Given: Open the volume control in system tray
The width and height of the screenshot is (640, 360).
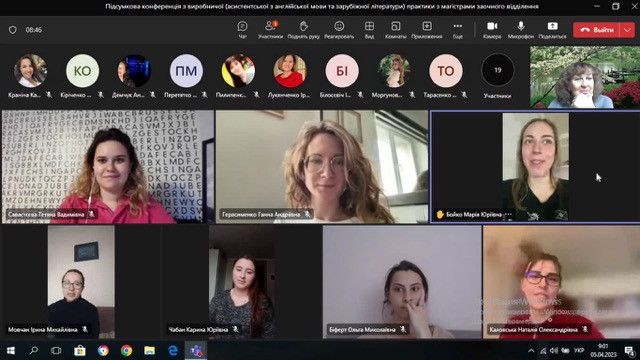Looking at the screenshot, I should pos(554,351).
